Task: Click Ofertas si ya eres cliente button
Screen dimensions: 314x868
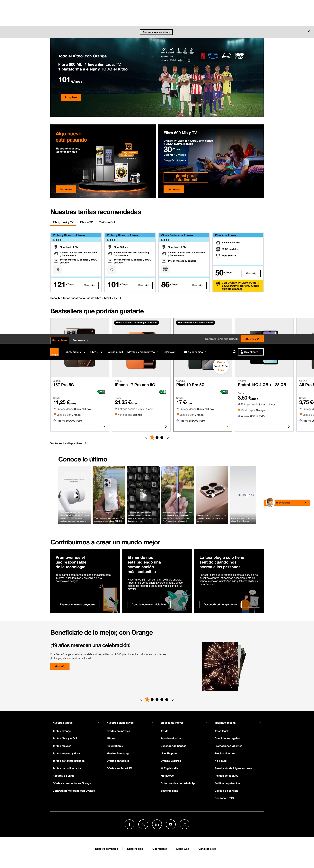Action: click(x=156, y=32)
